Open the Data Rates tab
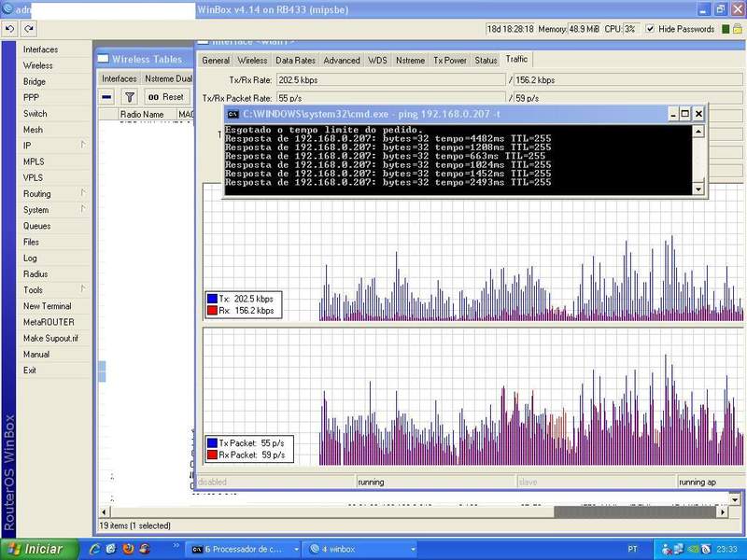Screen dimensions: 747x560 coord(295,61)
